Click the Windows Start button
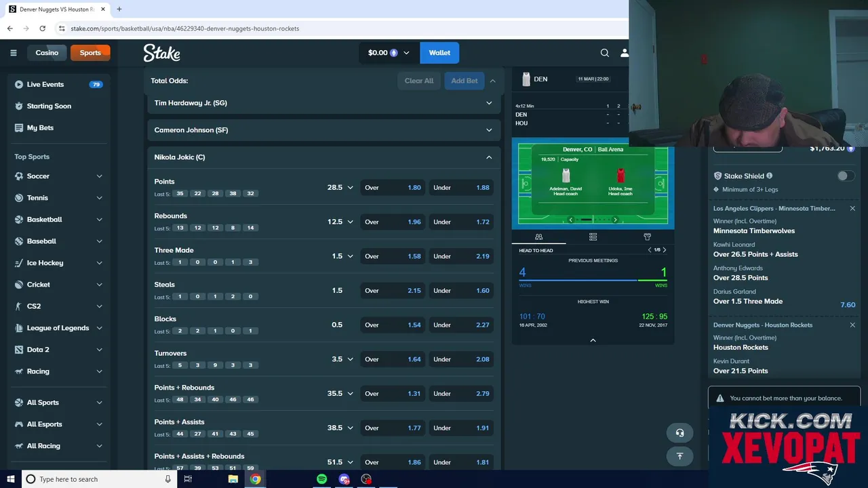This screenshot has width=868, height=488. coord(11,479)
